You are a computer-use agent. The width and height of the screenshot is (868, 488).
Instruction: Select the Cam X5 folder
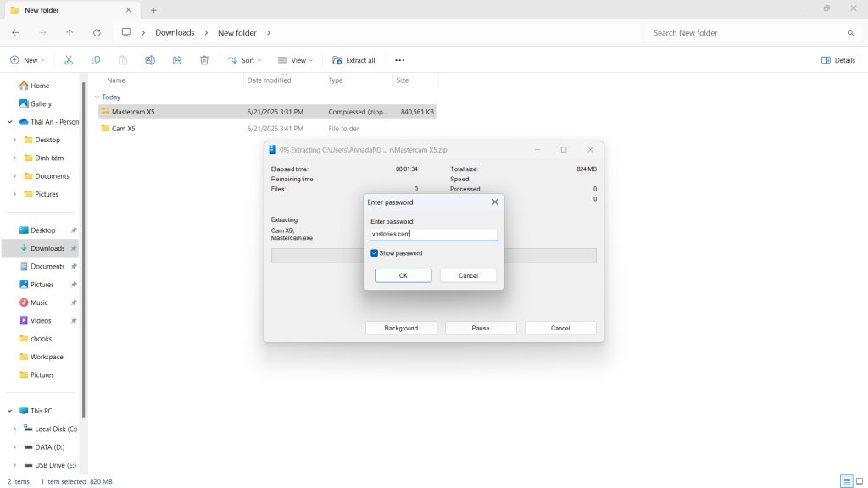(267, 129)
